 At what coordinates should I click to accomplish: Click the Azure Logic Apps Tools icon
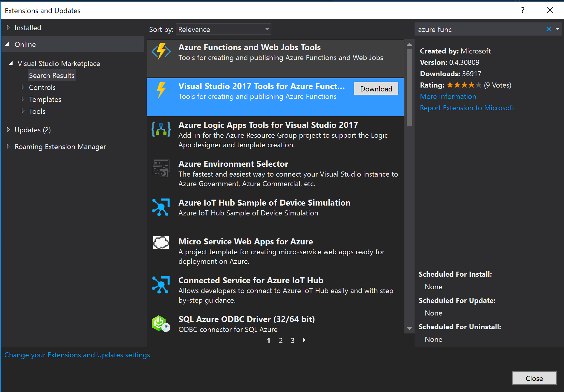point(161,129)
